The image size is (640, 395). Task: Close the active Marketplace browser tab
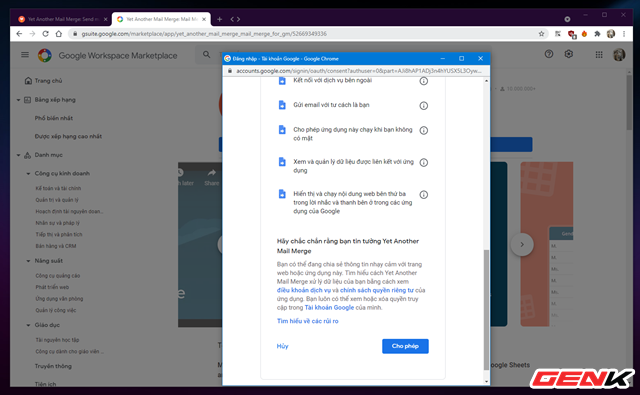[x=204, y=19]
